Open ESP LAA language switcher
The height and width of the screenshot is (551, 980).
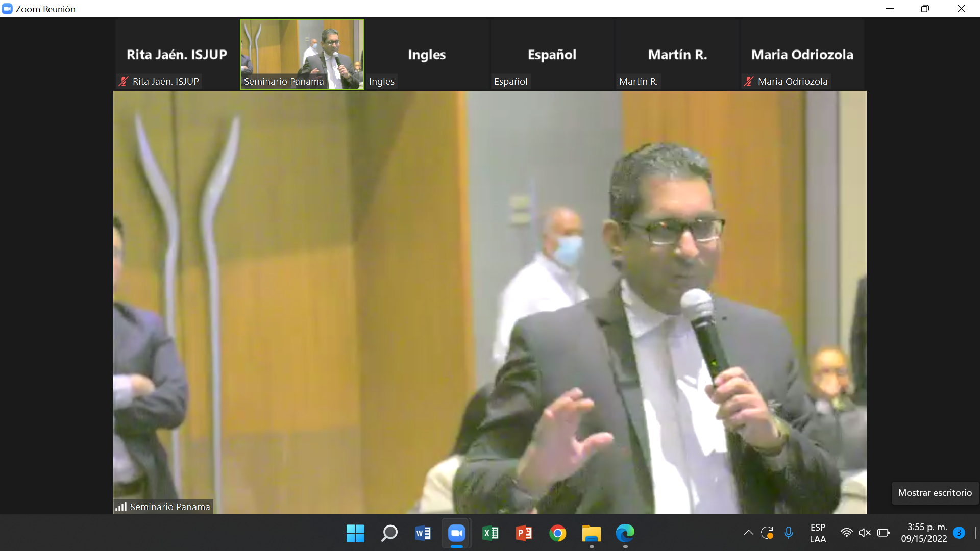(x=818, y=533)
